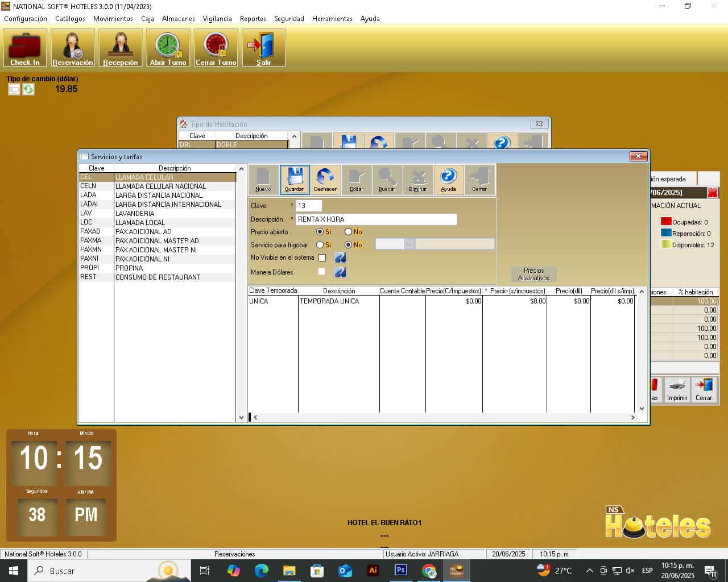Screen dimensions: 728x582
Task: Open the Configuración menu
Action: 26,19
